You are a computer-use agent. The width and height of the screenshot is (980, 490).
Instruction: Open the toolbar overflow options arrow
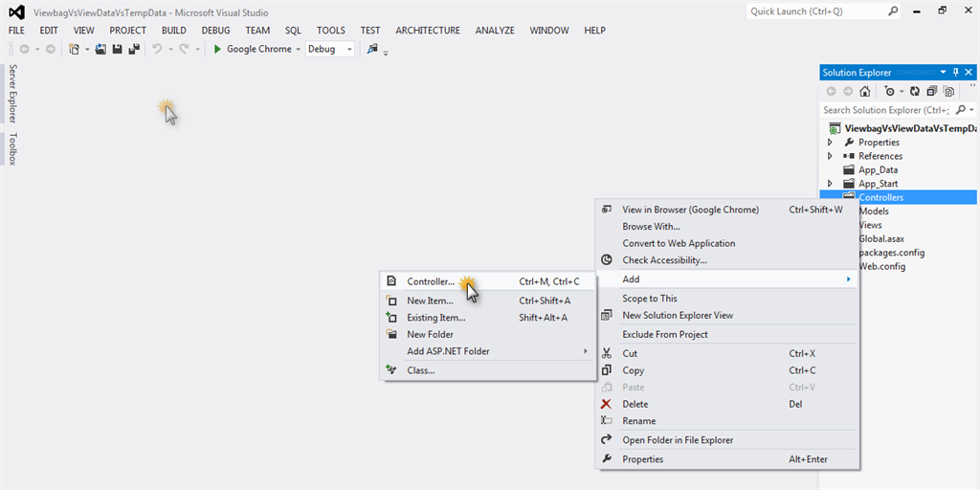click(386, 53)
